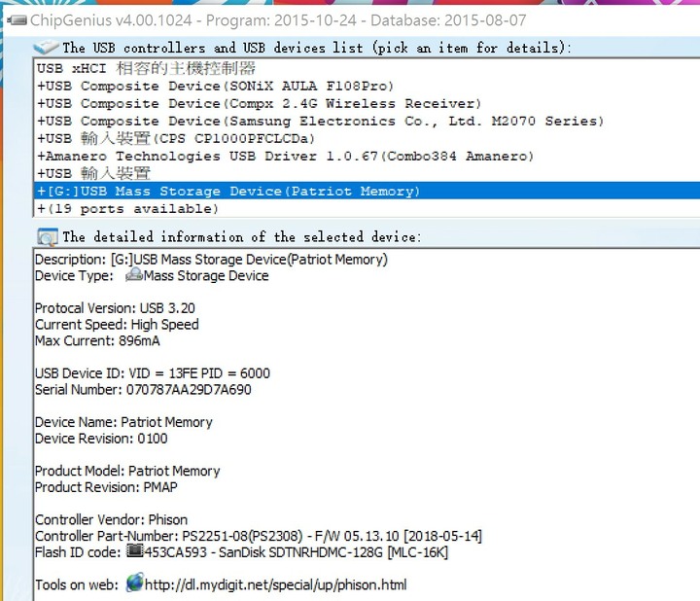Screen dimensions: 700x601
Task: Click the VID = 13FE PID = 6000 line
Action: pyautogui.click(x=153, y=373)
